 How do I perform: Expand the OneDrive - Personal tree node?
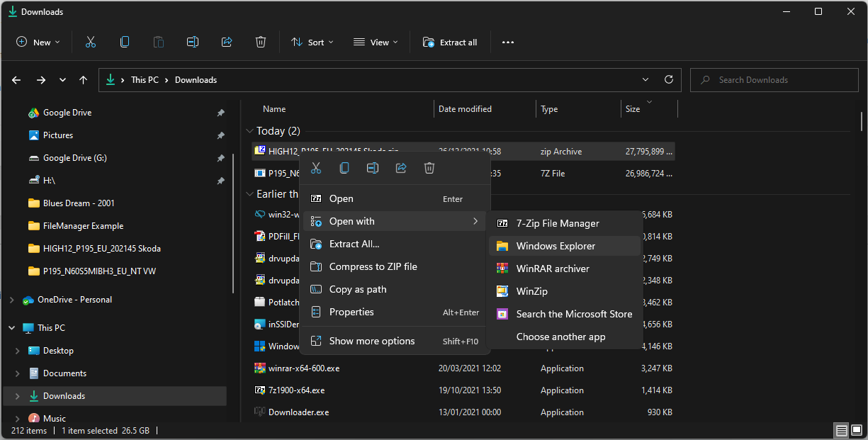[x=11, y=300]
